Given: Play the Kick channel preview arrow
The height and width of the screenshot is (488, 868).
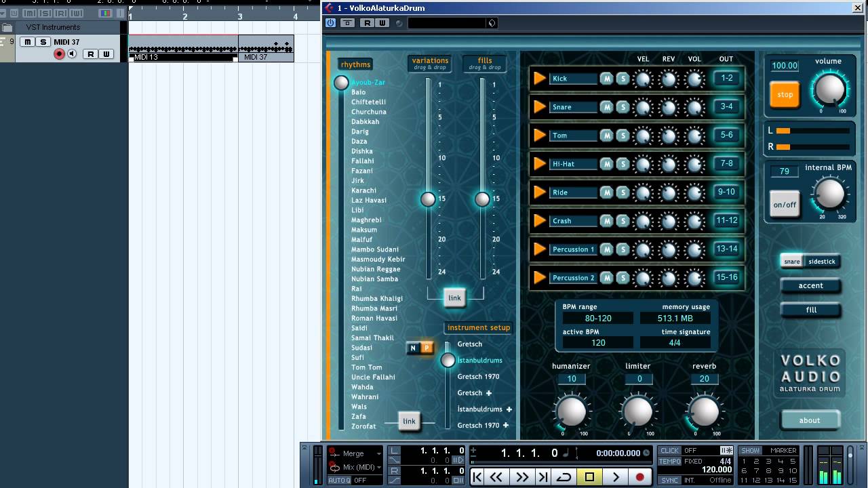Looking at the screenshot, I should point(540,79).
